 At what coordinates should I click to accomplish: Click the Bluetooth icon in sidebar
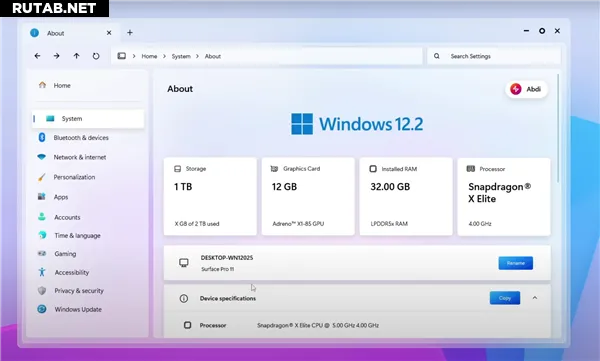(x=42, y=137)
